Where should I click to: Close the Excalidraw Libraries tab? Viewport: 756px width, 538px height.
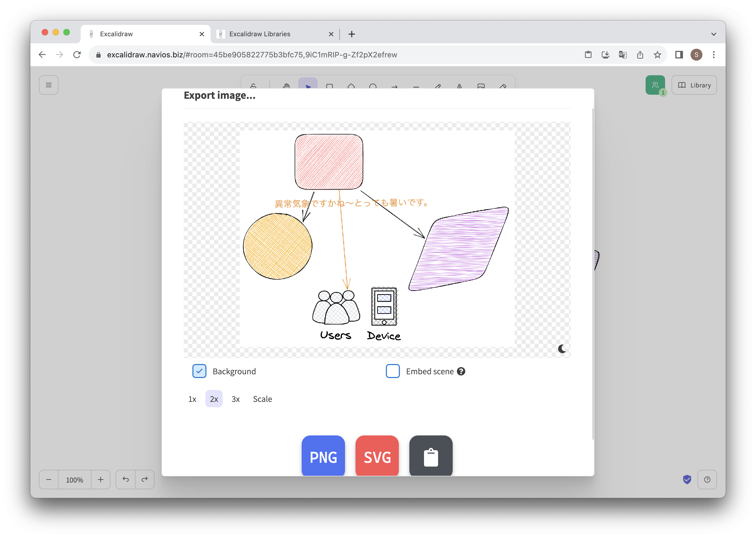pyautogui.click(x=331, y=34)
